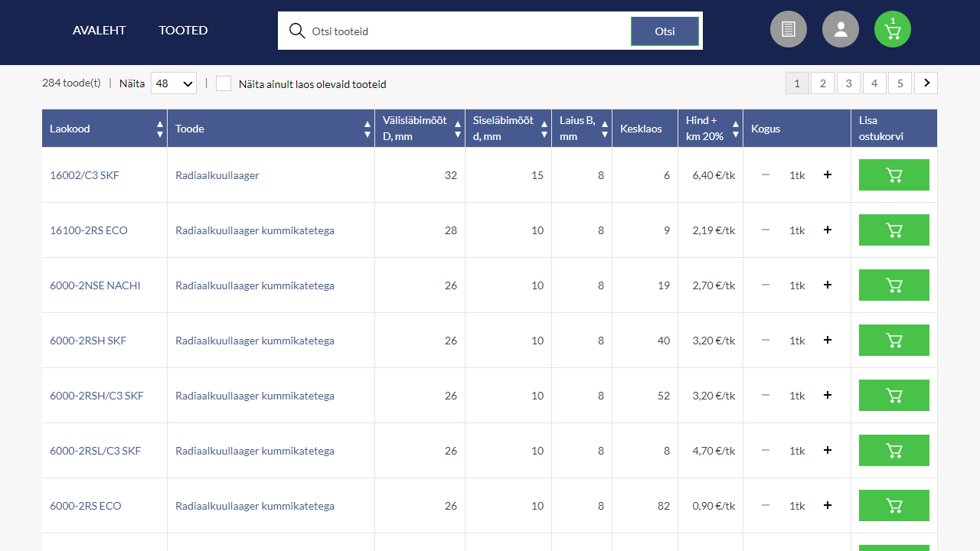Sort 'Välisläbimõõt D, mm' column ascending
Viewport: 980px width, 551px height.
click(457, 123)
